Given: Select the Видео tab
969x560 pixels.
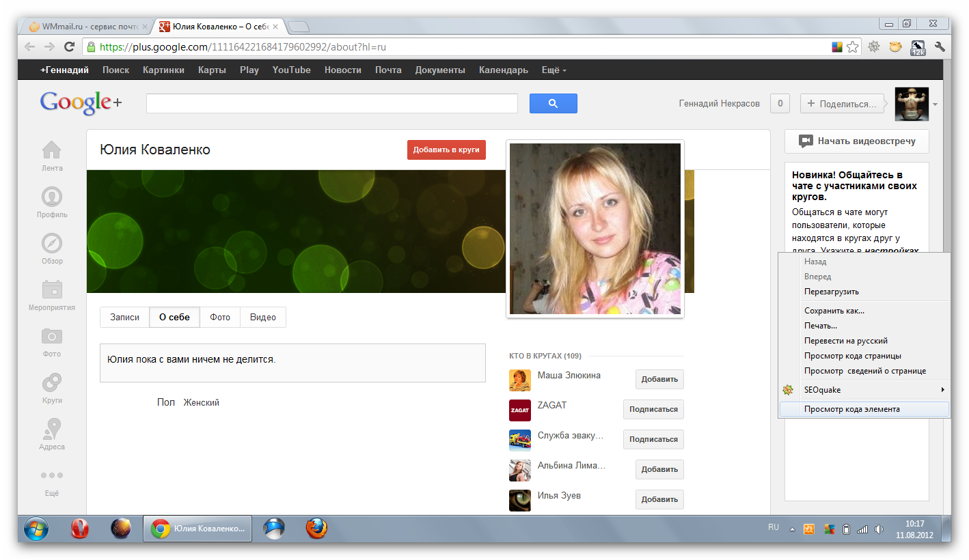Looking at the screenshot, I should (263, 318).
